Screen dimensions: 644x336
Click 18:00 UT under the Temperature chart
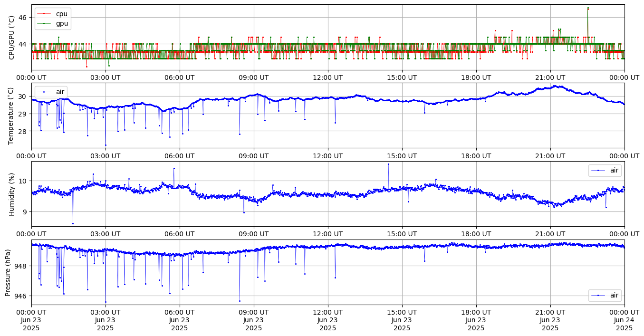coord(476,156)
